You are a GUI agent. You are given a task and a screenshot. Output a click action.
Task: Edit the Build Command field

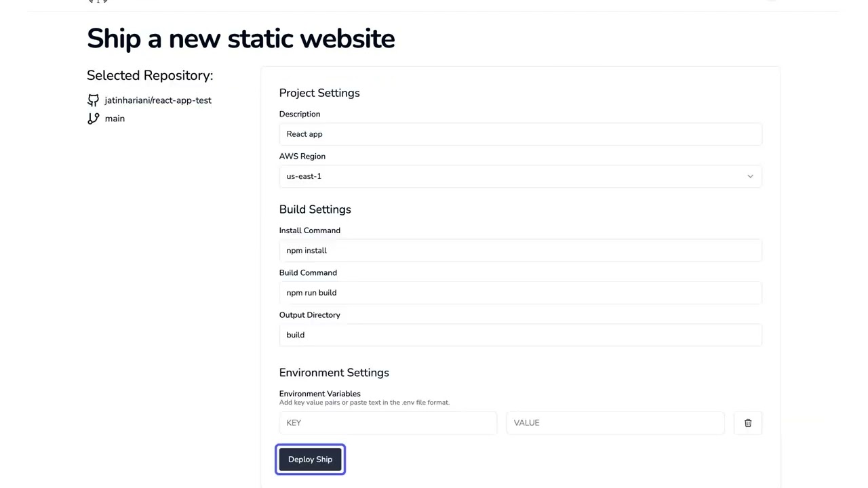(x=520, y=293)
